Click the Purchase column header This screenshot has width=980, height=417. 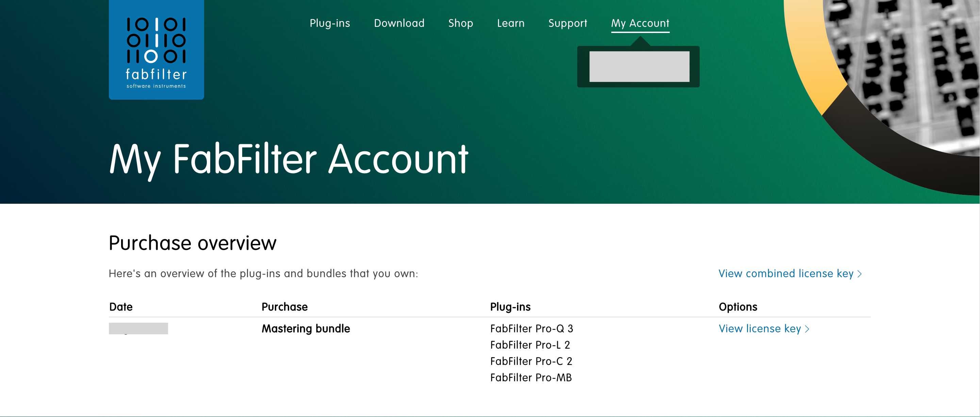(285, 307)
